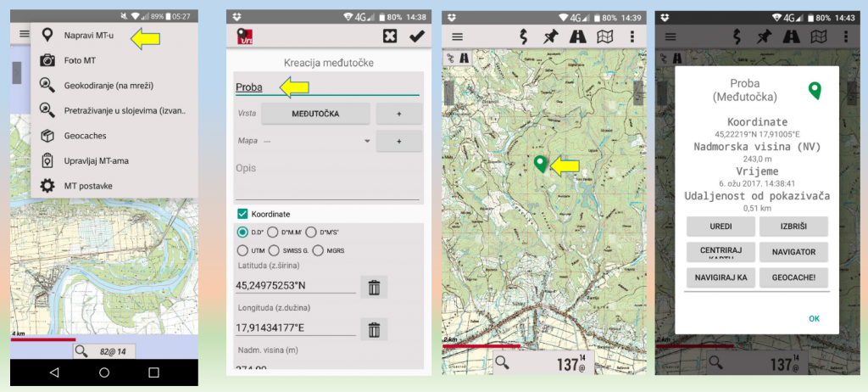Click the crossed-box cancel icon beside checkmark

(389, 36)
